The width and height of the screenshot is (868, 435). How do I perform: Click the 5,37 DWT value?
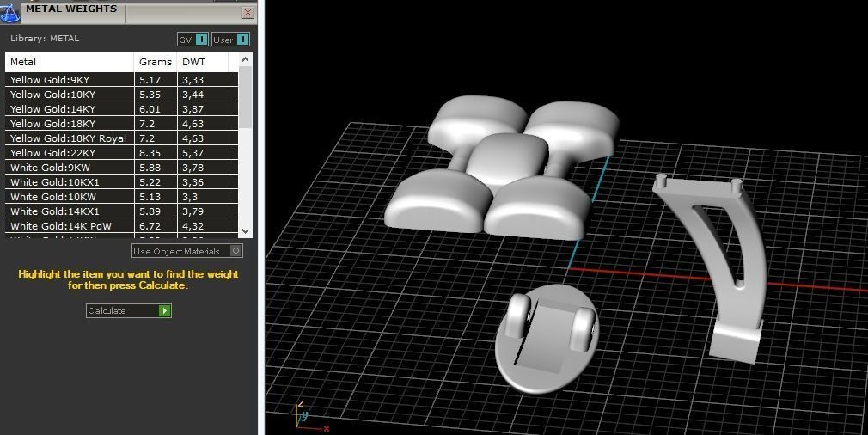tap(193, 153)
